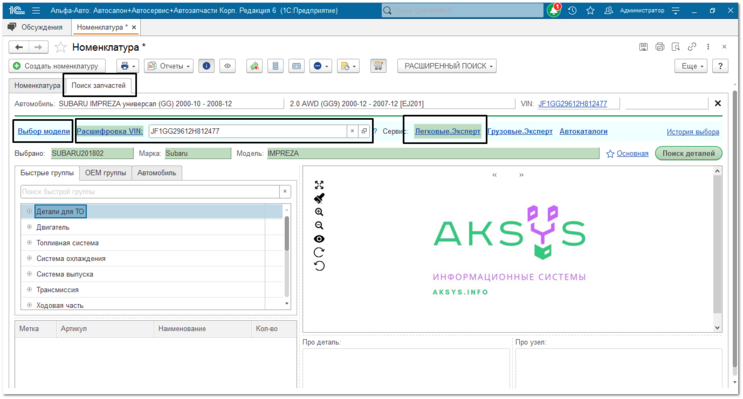
Task: Click the Администратор user name
Action: 642,10
